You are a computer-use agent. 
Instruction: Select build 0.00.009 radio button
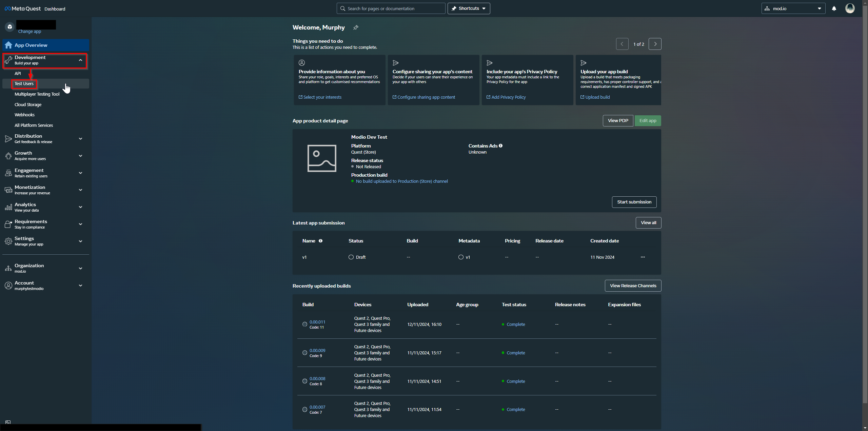pos(304,353)
